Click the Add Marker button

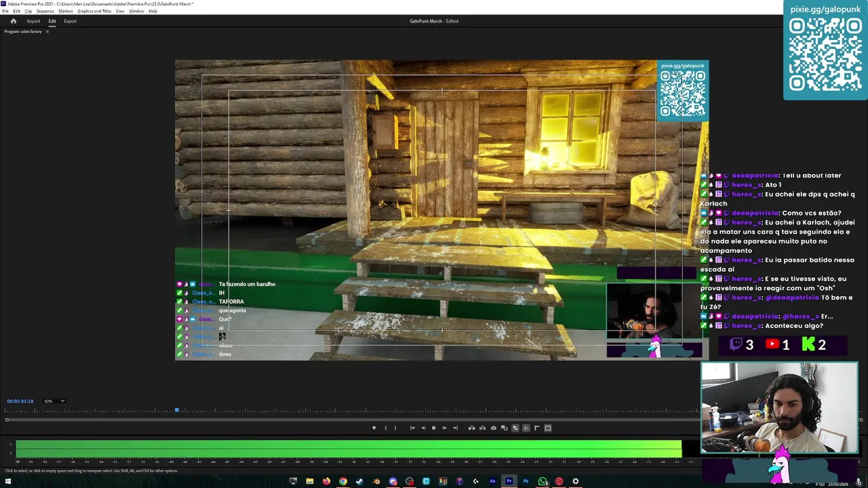(x=374, y=428)
